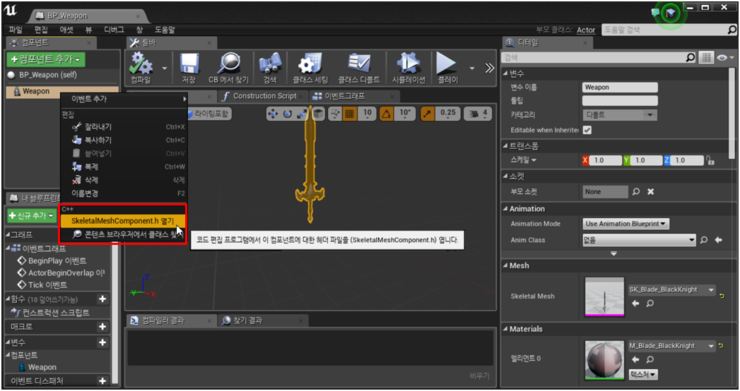
Task: Open 카테고리 디폴트 dropdown
Action: [620, 115]
